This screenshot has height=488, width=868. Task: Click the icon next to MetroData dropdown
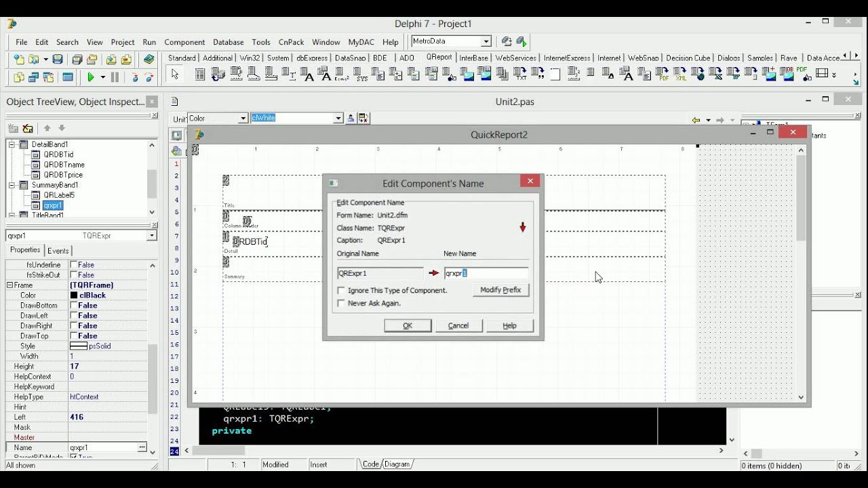[x=507, y=42]
